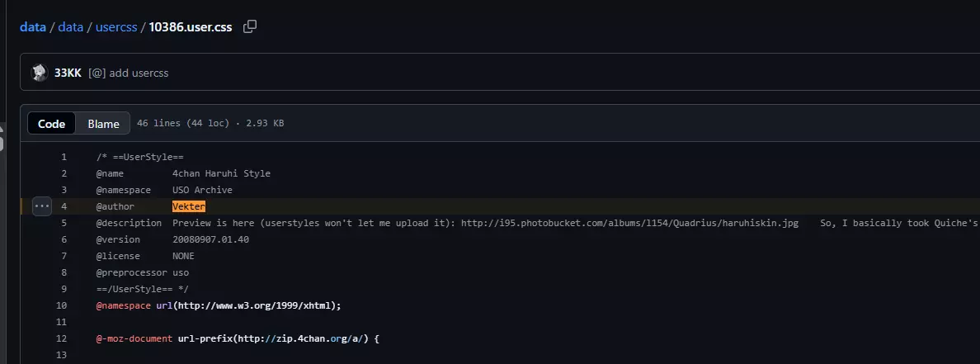Click the "@preprocessor uso" line
The image size is (980, 364).
tap(143, 272)
